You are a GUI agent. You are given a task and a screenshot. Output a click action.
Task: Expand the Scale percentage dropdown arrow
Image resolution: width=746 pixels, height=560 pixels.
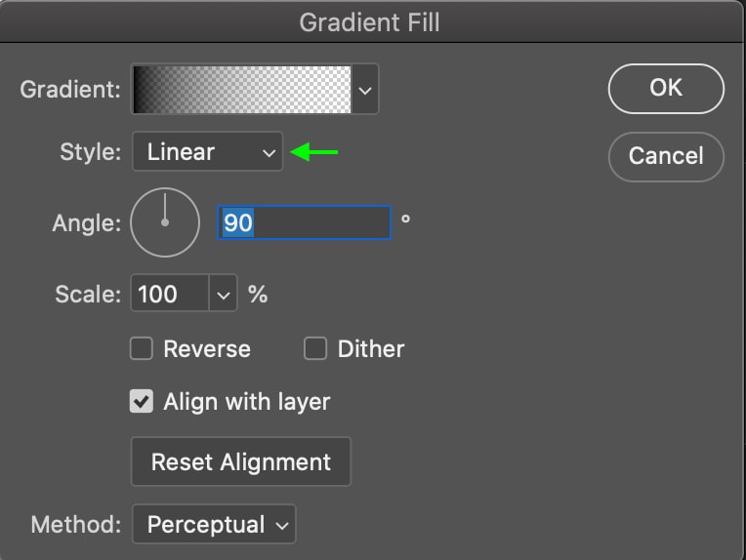tap(225, 294)
